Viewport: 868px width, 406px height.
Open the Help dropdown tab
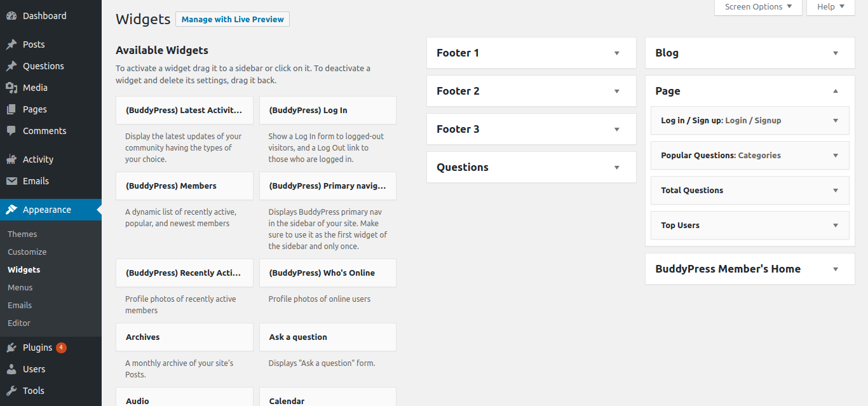coord(831,7)
